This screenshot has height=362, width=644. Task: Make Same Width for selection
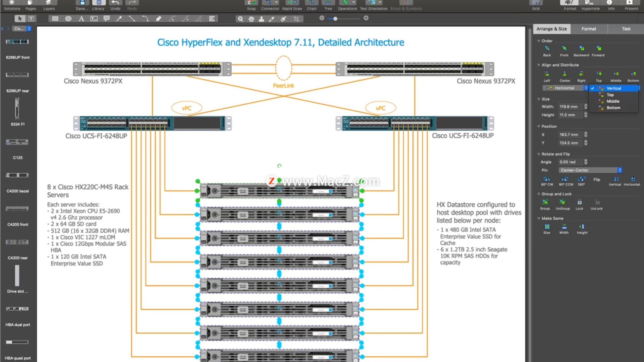click(564, 229)
